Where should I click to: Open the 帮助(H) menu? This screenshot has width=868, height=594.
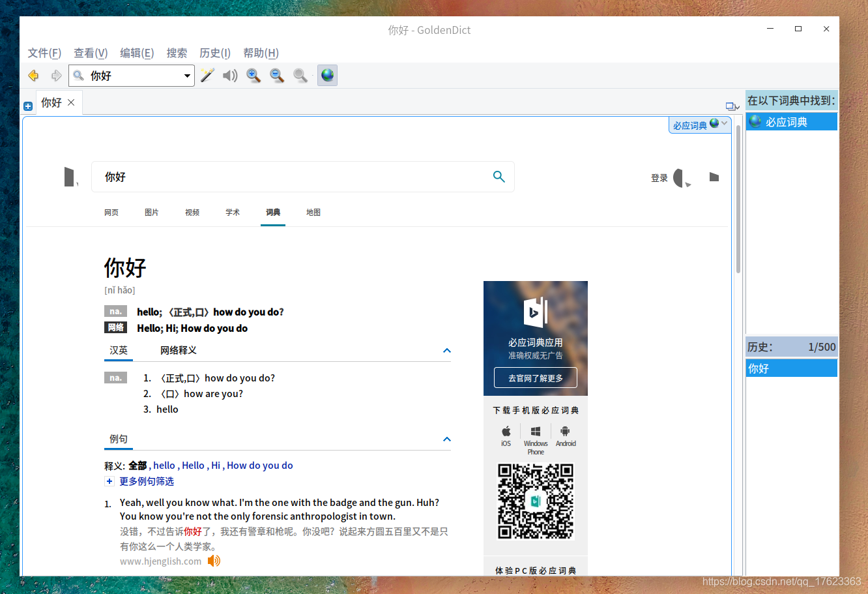pyautogui.click(x=261, y=53)
